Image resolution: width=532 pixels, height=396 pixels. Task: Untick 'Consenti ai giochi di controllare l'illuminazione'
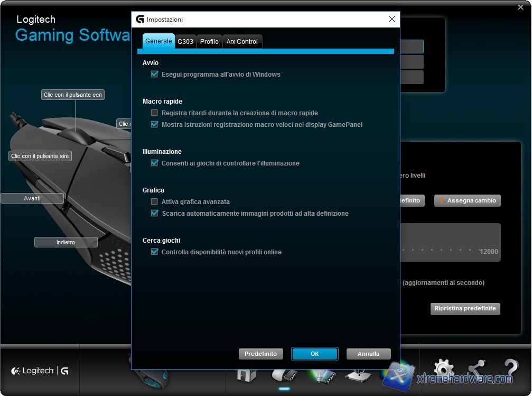pyautogui.click(x=154, y=163)
